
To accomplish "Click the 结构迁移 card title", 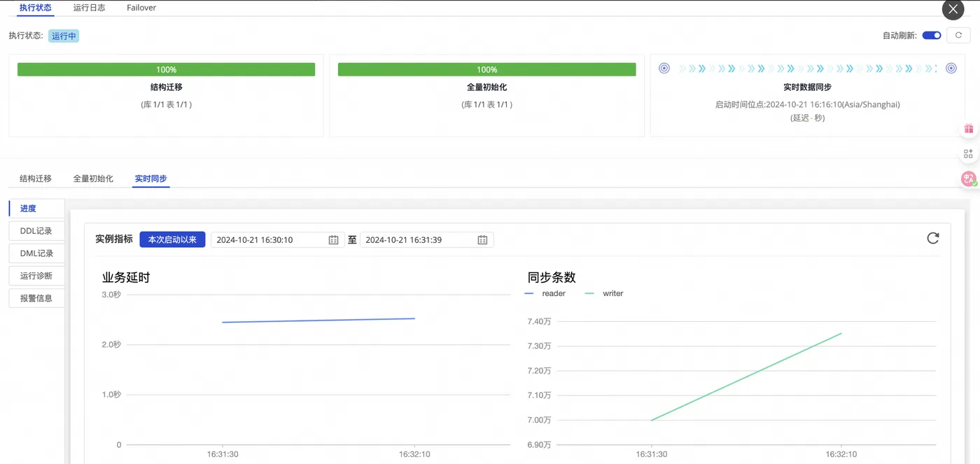I will pos(166,87).
